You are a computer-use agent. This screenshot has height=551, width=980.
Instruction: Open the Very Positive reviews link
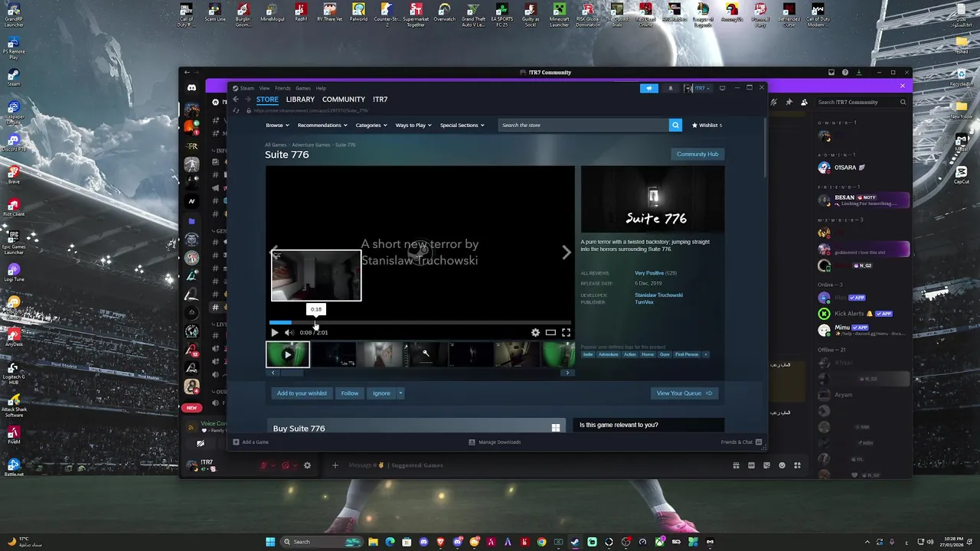(x=649, y=273)
